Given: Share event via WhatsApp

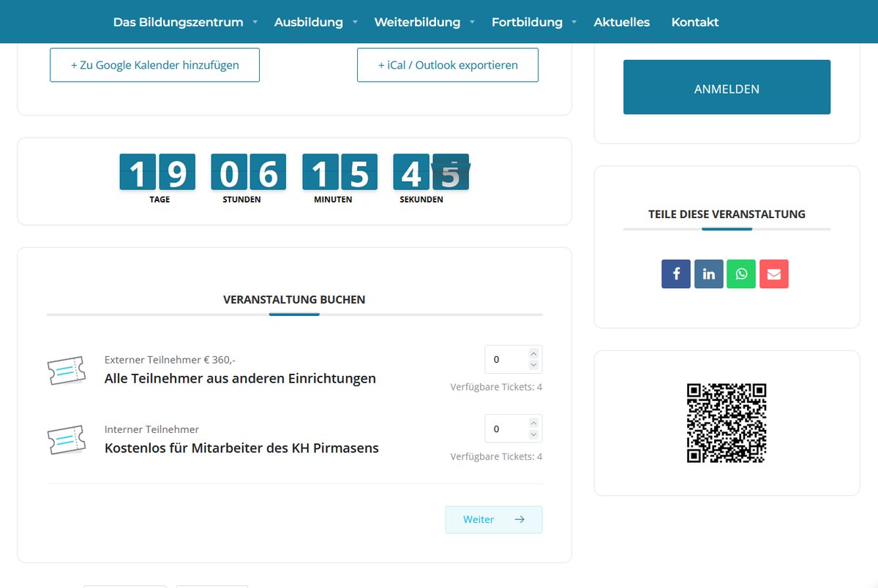Looking at the screenshot, I should point(741,274).
